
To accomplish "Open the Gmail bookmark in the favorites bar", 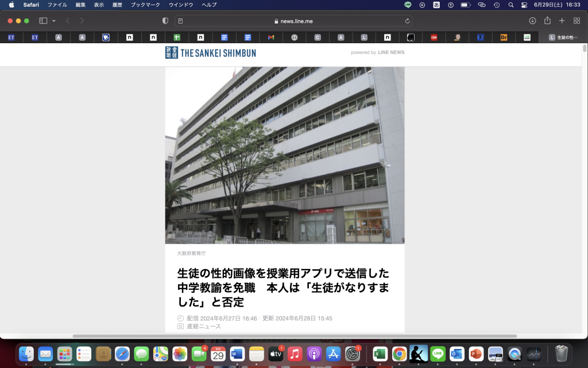I will click(x=270, y=37).
